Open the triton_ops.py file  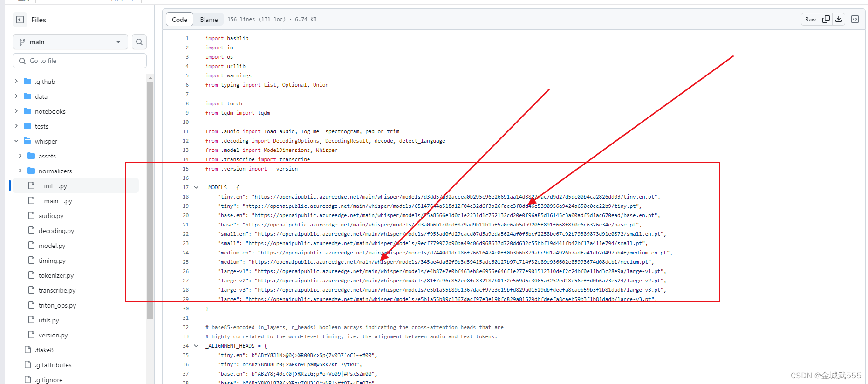point(57,305)
